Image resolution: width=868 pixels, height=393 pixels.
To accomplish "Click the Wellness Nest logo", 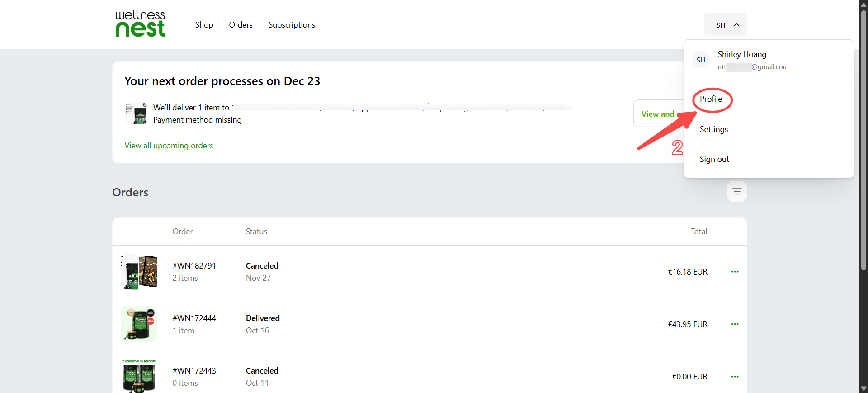I will [x=140, y=24].
